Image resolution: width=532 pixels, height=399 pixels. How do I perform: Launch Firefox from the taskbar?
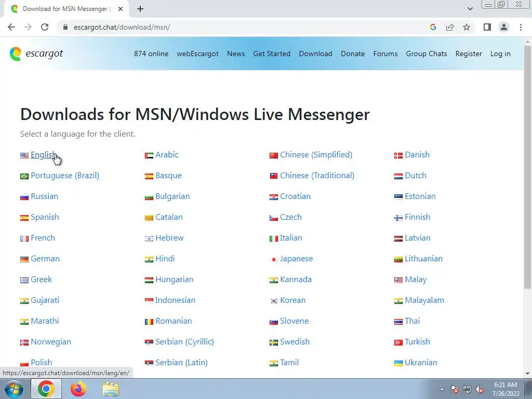pos(78,389)
